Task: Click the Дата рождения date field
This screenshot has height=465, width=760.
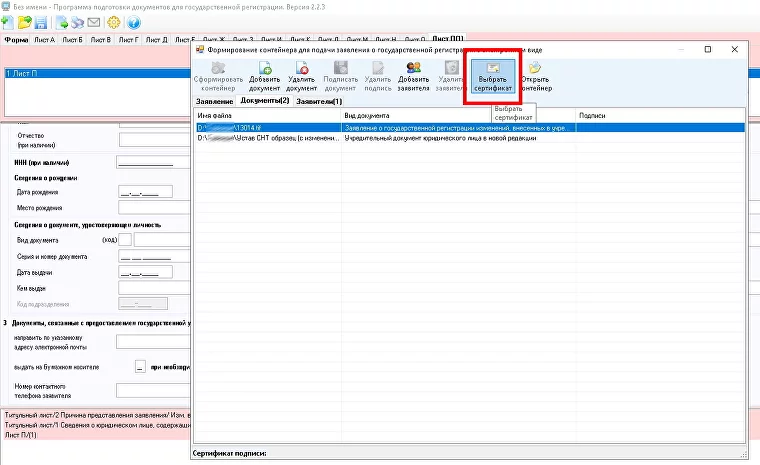Action: pyautogui.click(x=145, y=192)
